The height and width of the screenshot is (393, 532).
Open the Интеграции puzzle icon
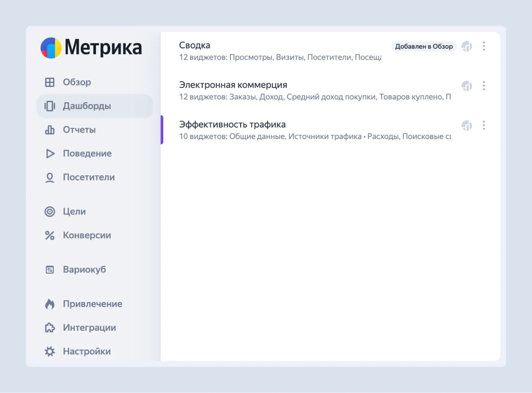pos(50,328)
